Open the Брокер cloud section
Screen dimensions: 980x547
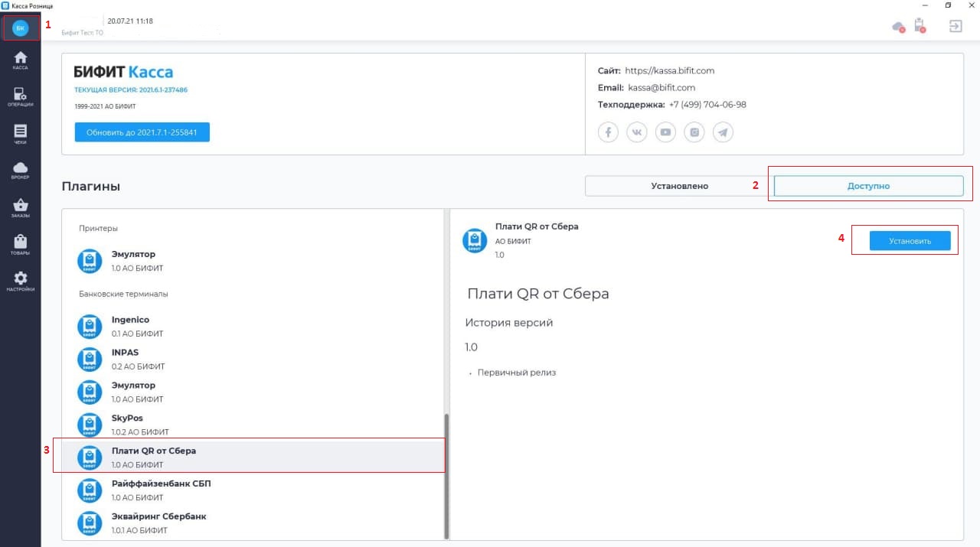pyautogui.click(x=20, y=170)
